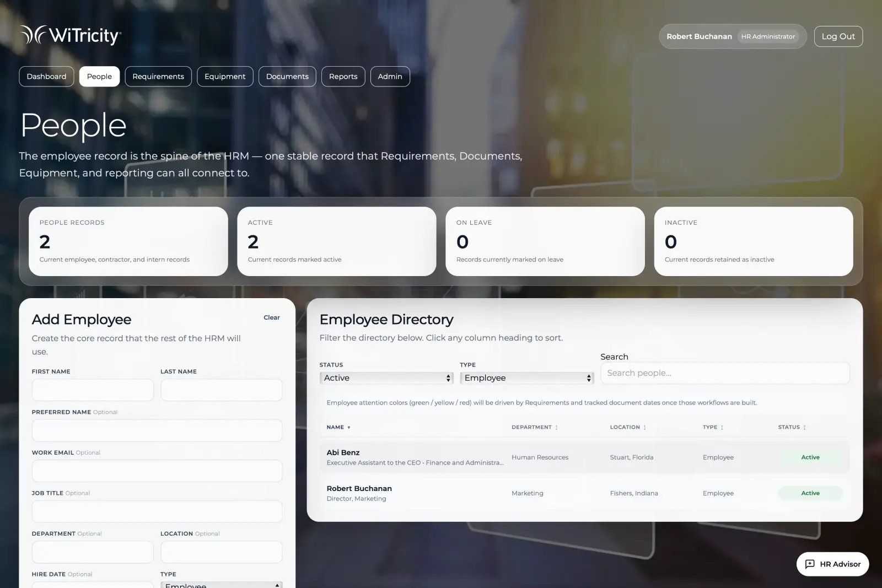
Task: Open the directory Type filter dropdown
Action: pos(527,378)
